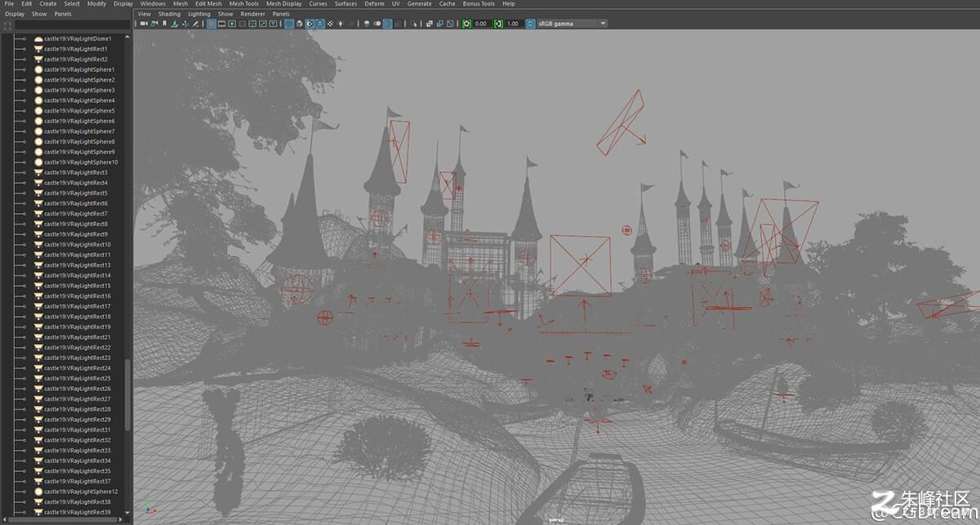Click the VRayLightDome1 dome light icon

pyautogui.click(x=38, y=38)
